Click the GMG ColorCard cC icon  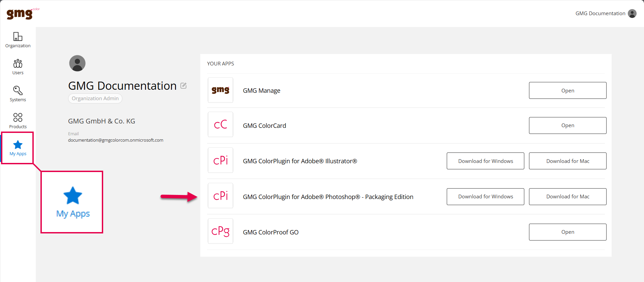221,124
